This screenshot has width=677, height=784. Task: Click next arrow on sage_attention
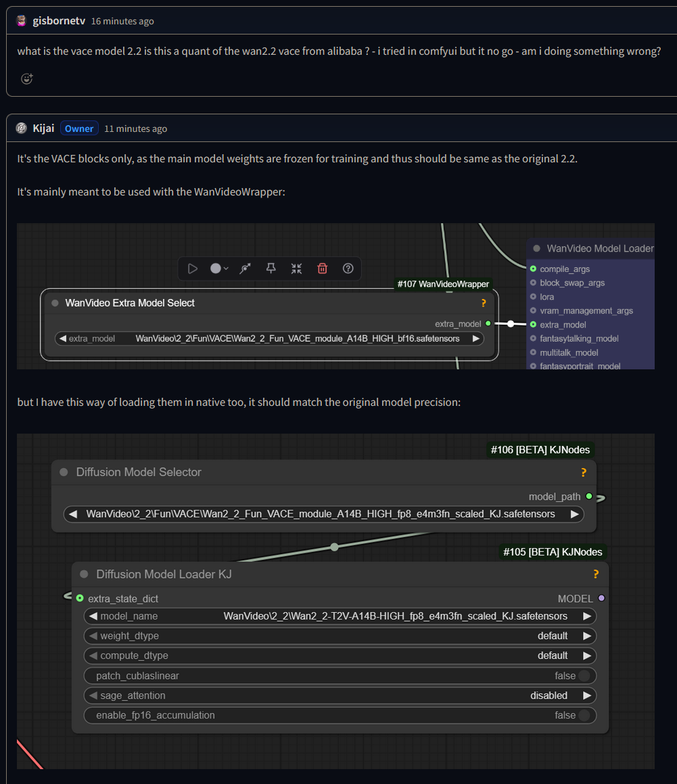tap(587, 695)
